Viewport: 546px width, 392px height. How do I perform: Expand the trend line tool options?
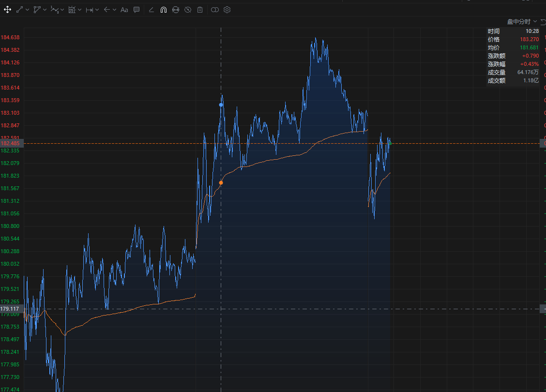(x=27, y=10)
